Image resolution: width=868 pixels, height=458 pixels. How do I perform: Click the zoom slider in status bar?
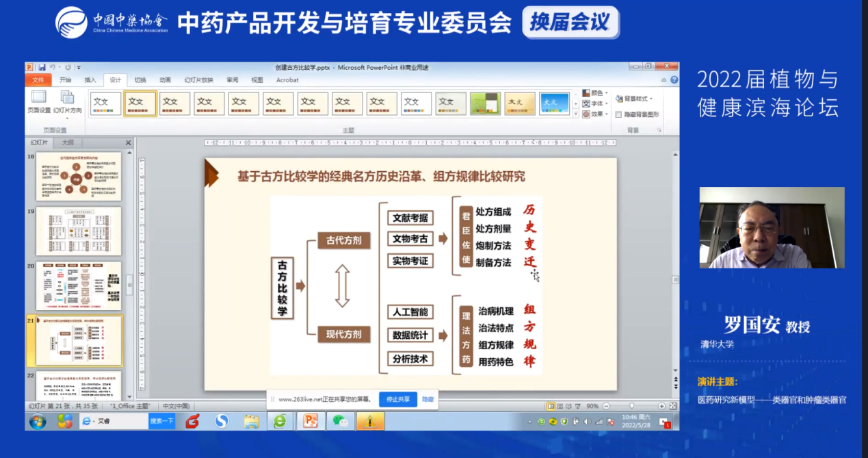click(631, 406)
